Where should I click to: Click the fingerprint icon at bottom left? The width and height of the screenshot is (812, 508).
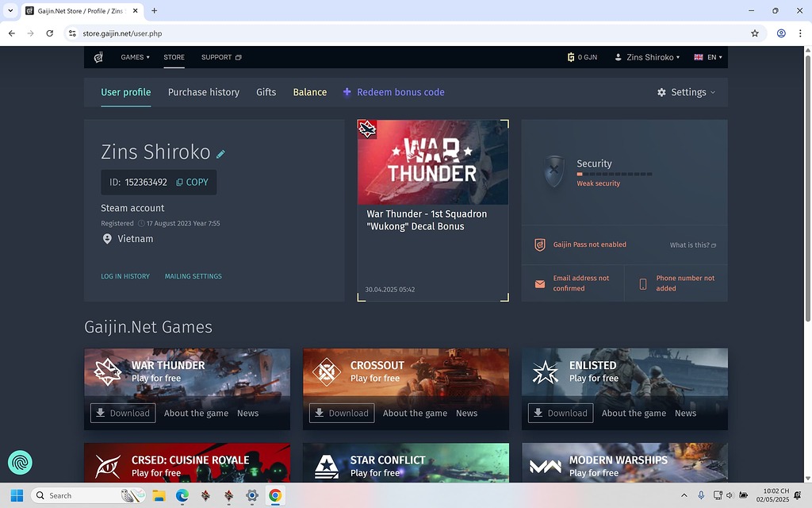20,462
